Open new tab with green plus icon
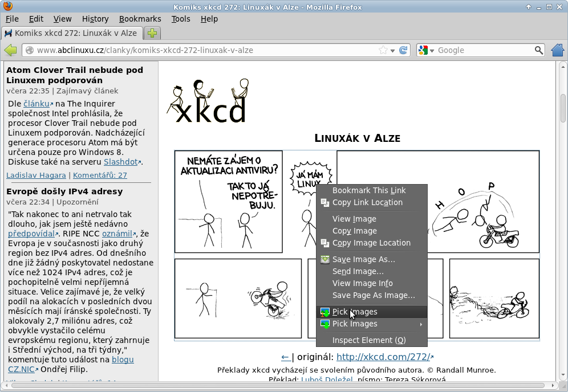Image resolution: width=568 pixels, height=392 pixels. coord(152,33)
